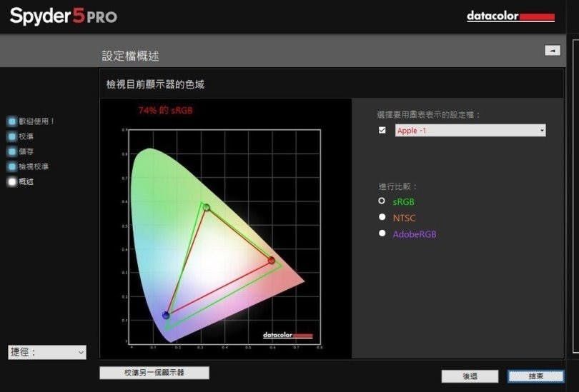The width and height of the screenshot is (579, 392).
Task: Go to 檢視校準 step label
Action: [34, 166]
